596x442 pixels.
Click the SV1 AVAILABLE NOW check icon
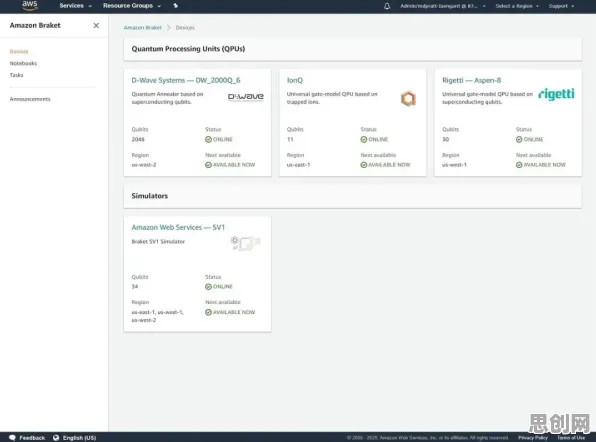coord(208,312)
